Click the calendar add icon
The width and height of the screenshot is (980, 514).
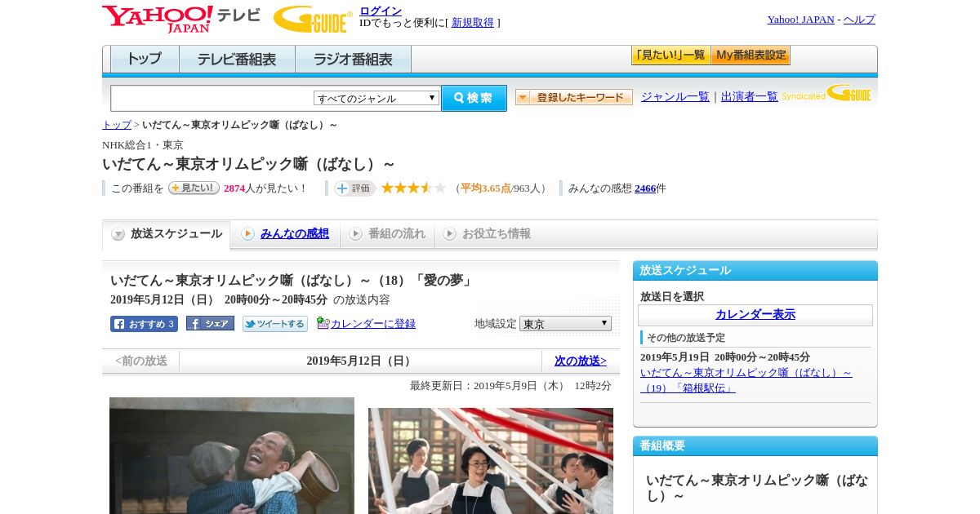pos(323,323)
